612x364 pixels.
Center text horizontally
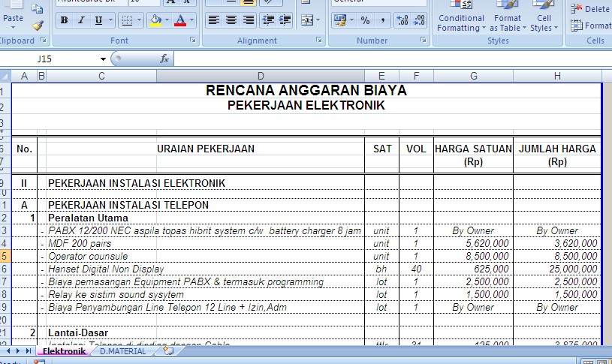[x=231, y=20]
